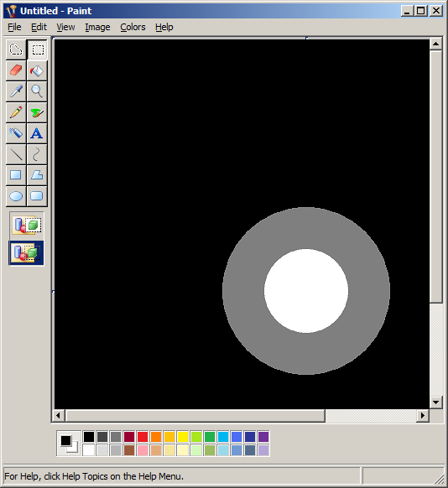The image size is (448, 488).
Task: Select the Text tool
Action: pyautogui.click(x=37, y=133)
